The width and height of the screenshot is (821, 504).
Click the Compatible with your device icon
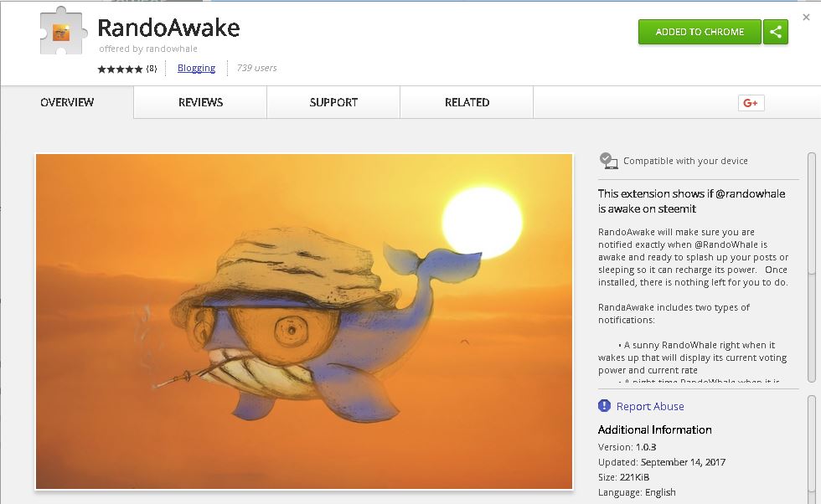click(608, 161)
